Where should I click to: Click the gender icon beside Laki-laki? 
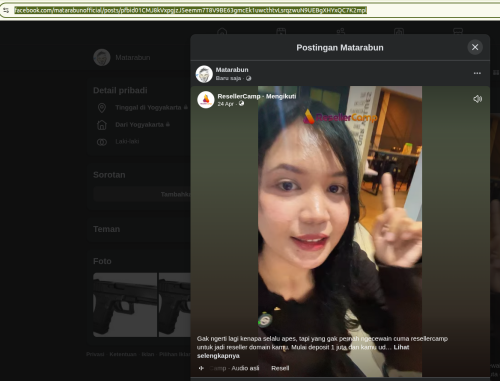(x=102, y=142)
